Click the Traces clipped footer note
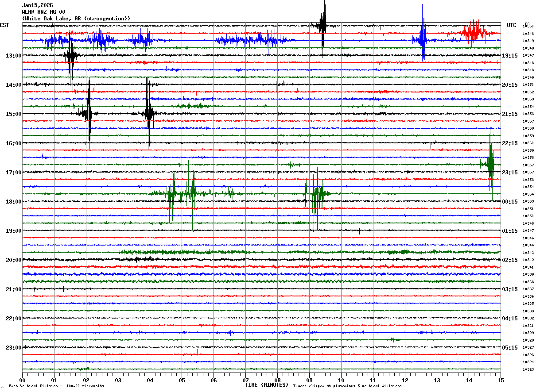The width and height of the screenshot is (536, 392). 347,386
